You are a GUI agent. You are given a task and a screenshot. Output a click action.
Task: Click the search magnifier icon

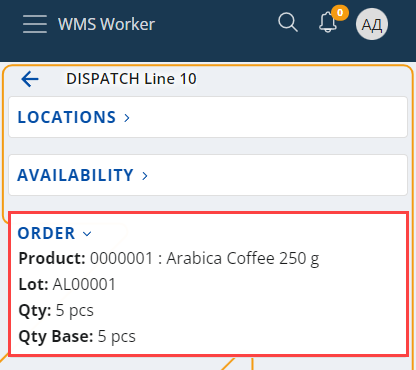(x=288, y=23)
